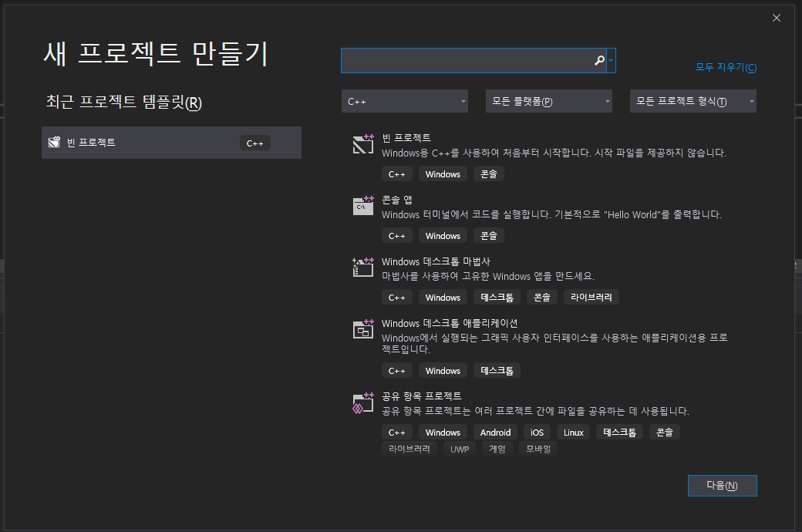Click the Linux tag

tap(574, 433)
